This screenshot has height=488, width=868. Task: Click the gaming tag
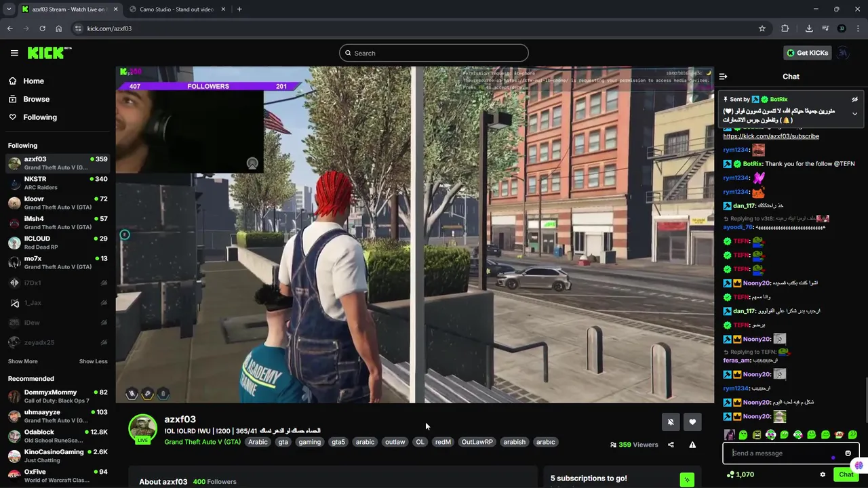(309, 442)
